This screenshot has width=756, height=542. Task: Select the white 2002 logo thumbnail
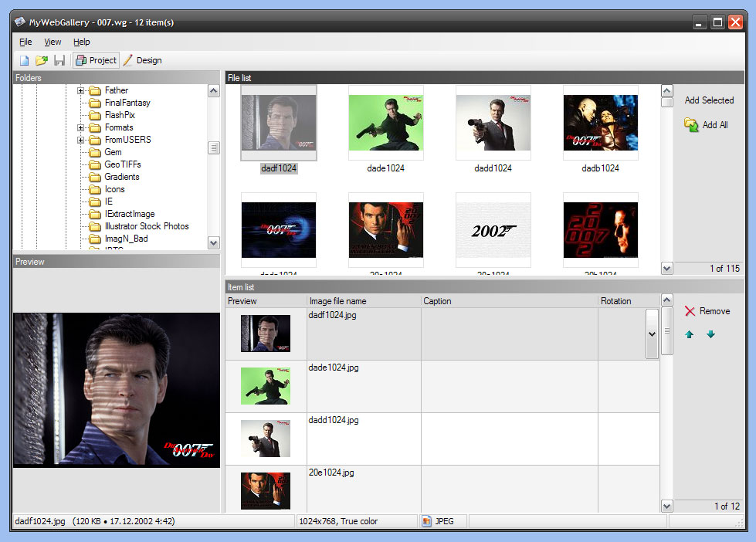493,230
